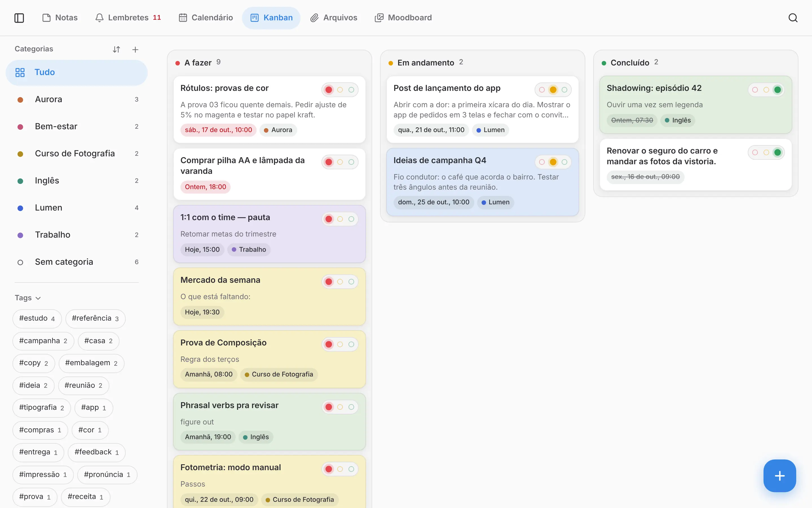Click the Calendário calendar icon
This screenshot has height=508, width=812.
click(x=183, y=18)
